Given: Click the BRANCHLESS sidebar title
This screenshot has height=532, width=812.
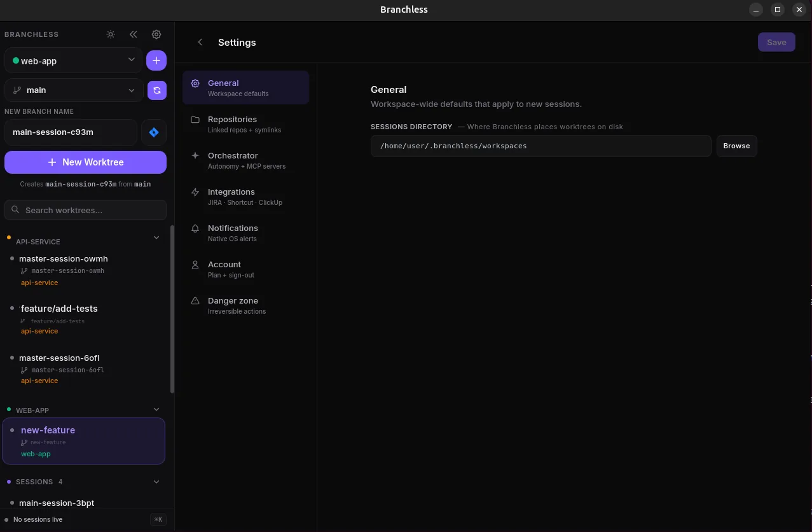Looking at the screenshot, I should click(x=31, y=34).
